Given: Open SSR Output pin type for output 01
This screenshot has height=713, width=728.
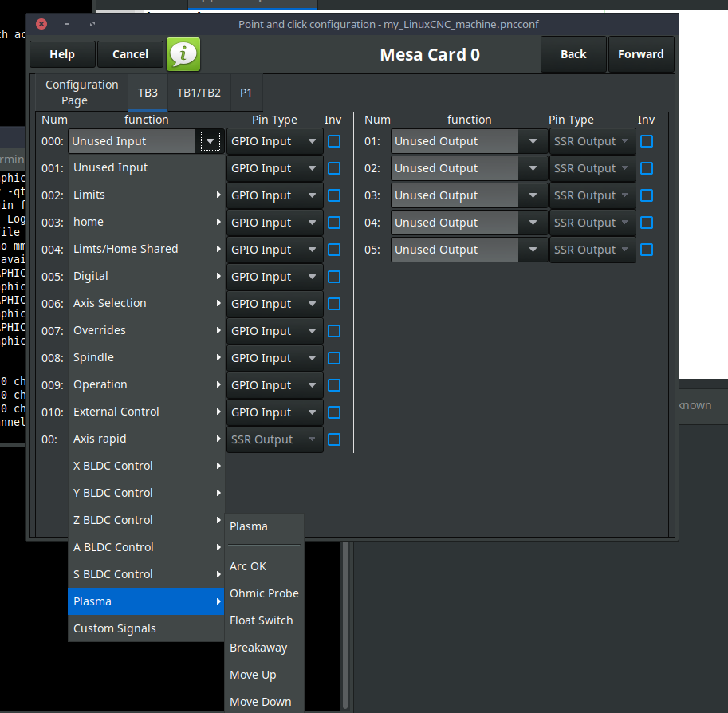Looking at the screenshot, I should 592,141.
